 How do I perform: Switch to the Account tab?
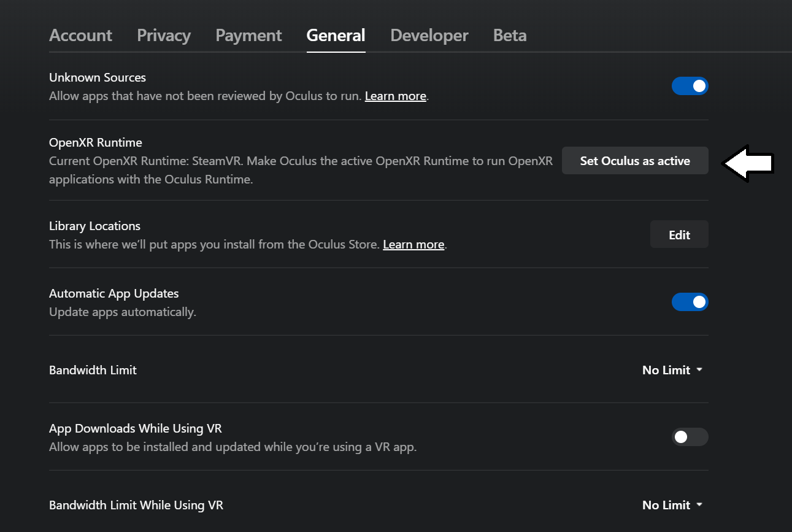[x=80, y=36]
